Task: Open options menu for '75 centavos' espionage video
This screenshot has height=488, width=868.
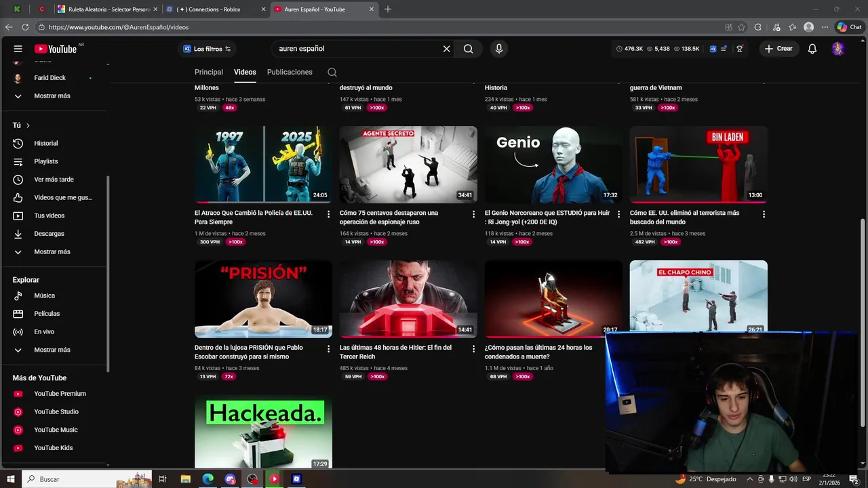Action: pos(474,214)
